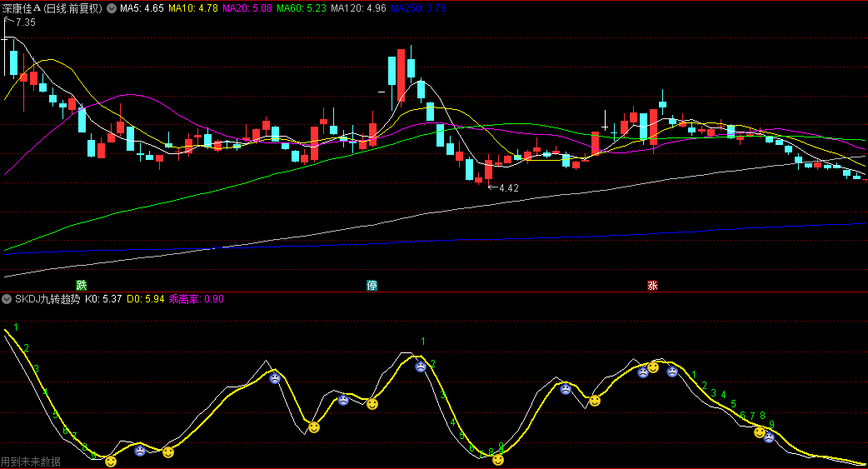Click the D0: 5.94 value

[x=146, y=299]
